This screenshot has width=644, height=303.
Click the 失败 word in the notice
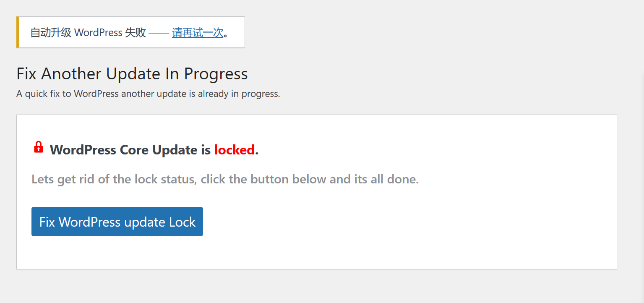(136, 33)
